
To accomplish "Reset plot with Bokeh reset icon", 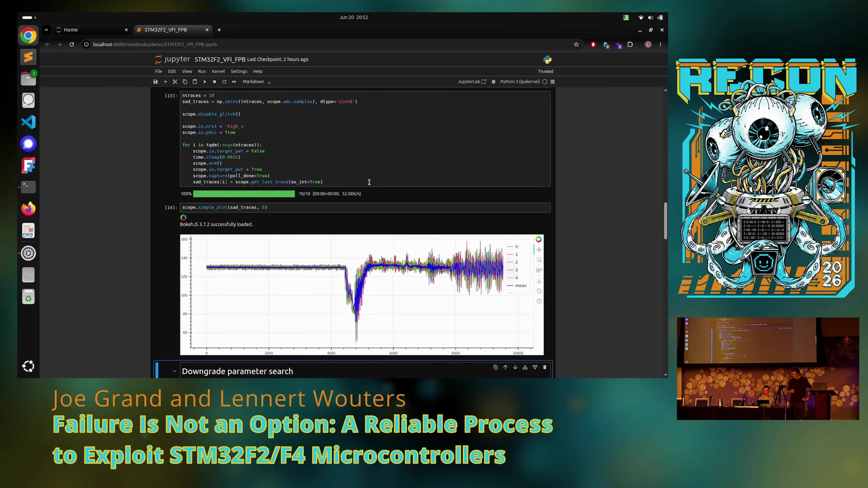I will [x=539, y=291].
